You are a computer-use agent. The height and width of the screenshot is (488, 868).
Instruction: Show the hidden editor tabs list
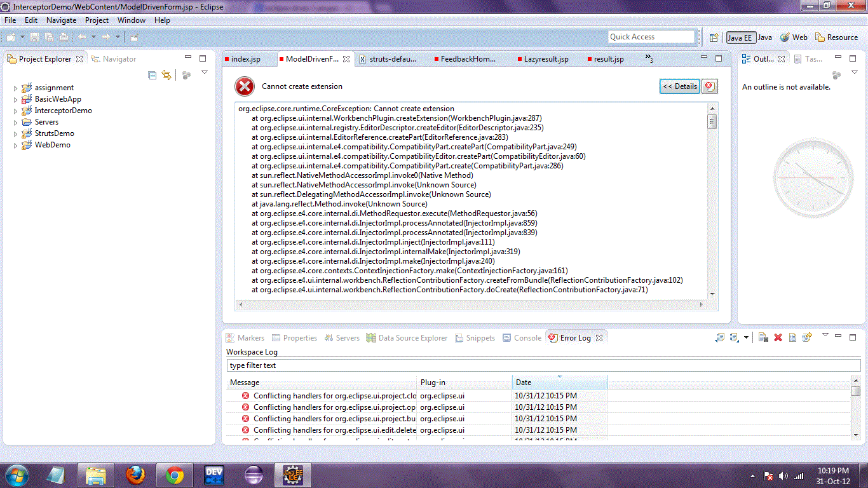tap(649, 58)
